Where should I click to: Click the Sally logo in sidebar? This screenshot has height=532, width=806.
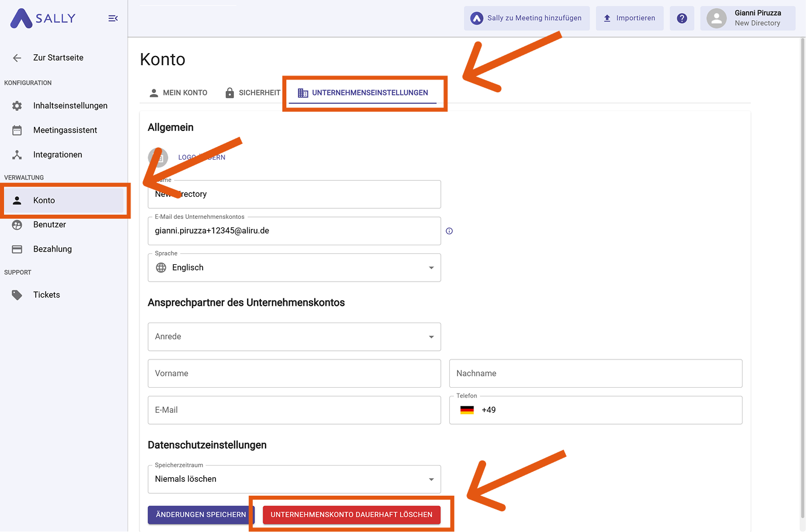point(43,18)
